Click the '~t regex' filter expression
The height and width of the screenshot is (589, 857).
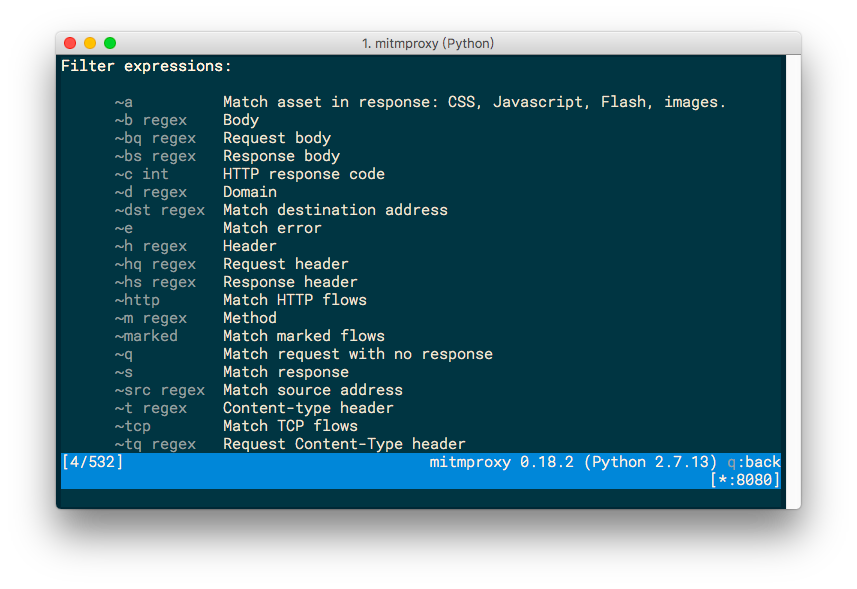coord(151,409)
